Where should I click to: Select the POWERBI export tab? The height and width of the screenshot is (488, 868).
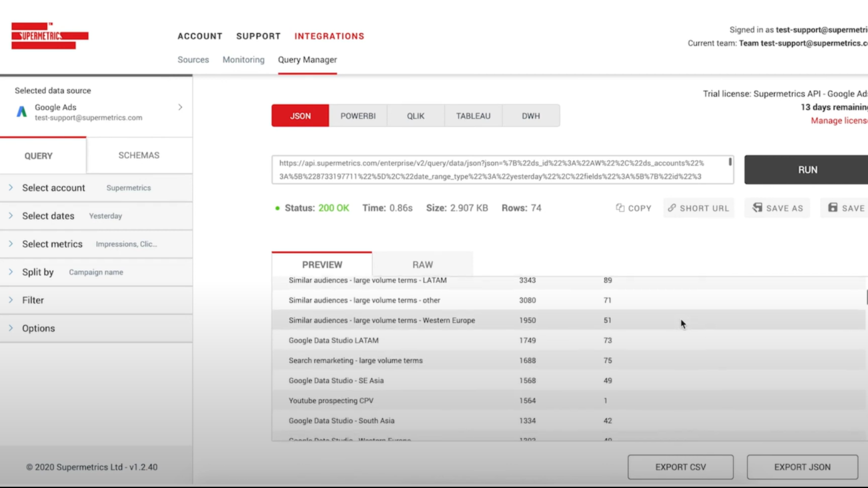(359, 116)
